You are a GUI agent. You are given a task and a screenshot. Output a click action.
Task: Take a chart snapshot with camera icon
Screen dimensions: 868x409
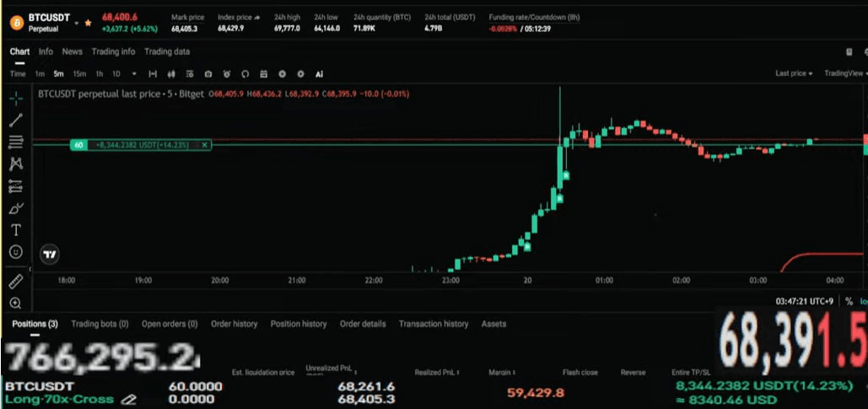point(208,74)
